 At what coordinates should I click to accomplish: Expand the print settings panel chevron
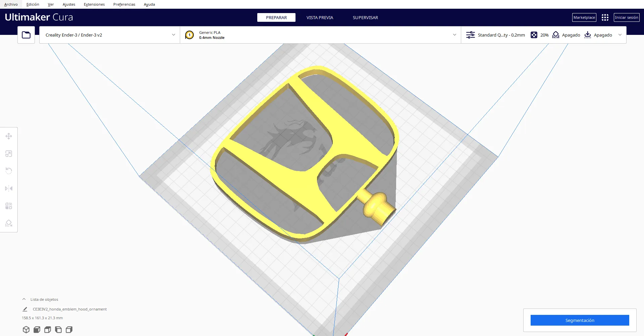tap(620, 35)
